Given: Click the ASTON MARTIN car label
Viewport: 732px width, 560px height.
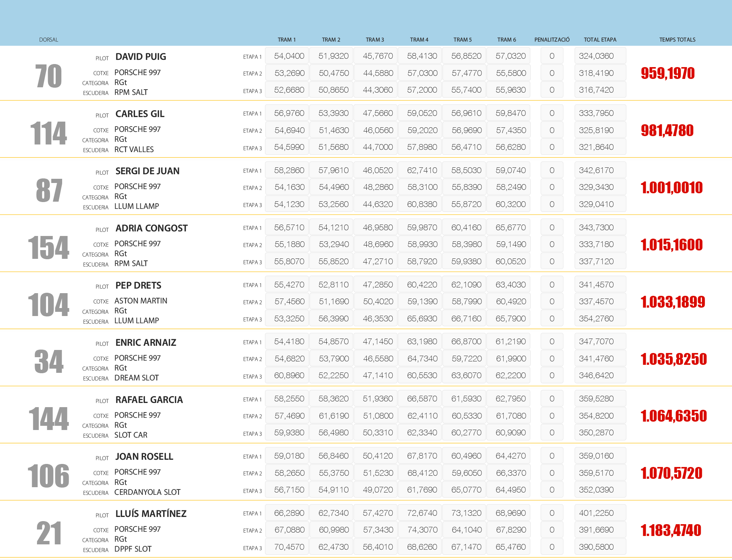Looking at the screenshot, I should pyautogui.click(x=141, y=301).
